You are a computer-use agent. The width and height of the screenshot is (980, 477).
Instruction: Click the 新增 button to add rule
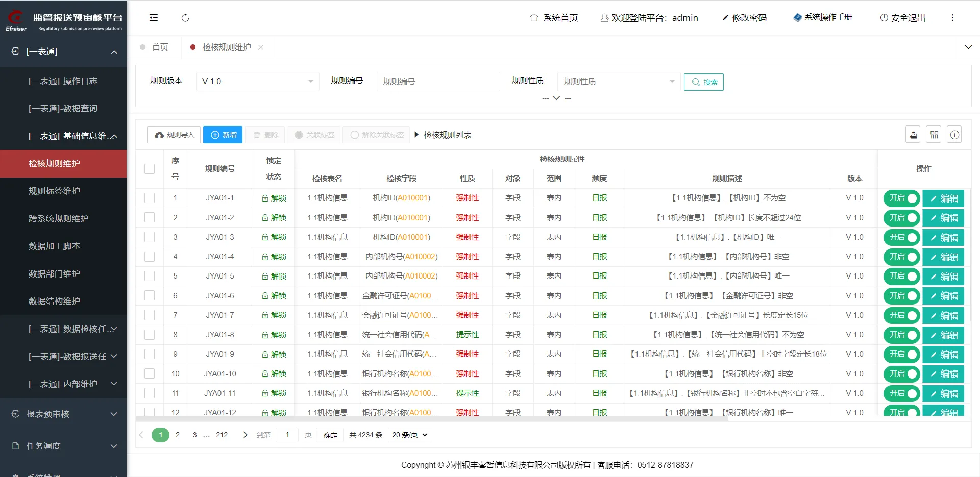223,135
